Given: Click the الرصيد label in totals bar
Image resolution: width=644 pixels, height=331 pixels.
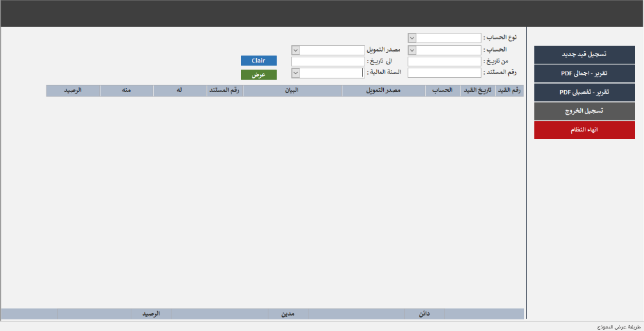Looking at the screenshot, I should pos(151,314).
